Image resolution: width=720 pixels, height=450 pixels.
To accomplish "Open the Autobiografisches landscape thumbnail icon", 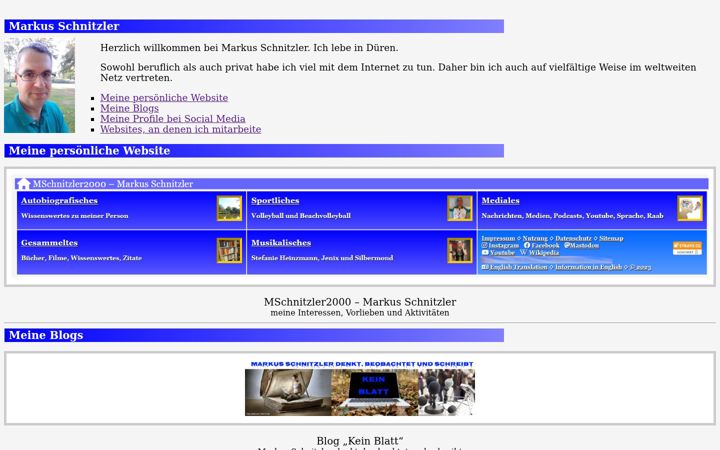I will (x=229, y=208).
